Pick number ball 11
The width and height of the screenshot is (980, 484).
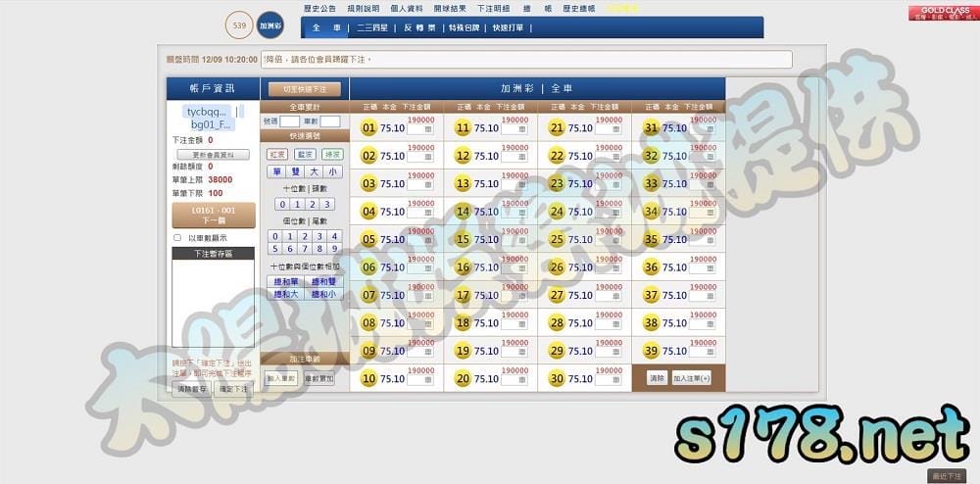463,128
